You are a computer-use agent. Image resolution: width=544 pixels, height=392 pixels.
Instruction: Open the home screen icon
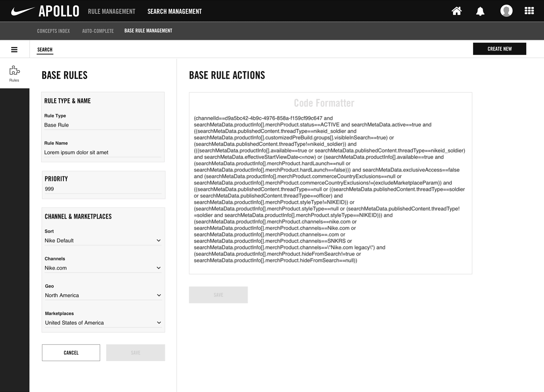pos(457,10)
